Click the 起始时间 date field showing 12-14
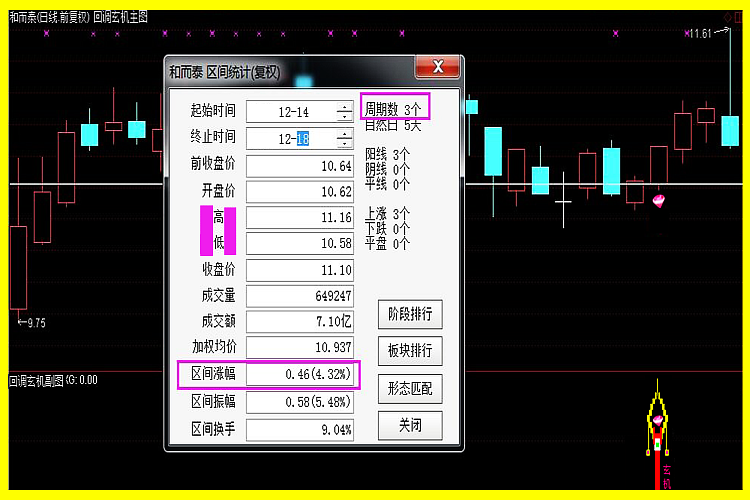 tap(292, 112)
